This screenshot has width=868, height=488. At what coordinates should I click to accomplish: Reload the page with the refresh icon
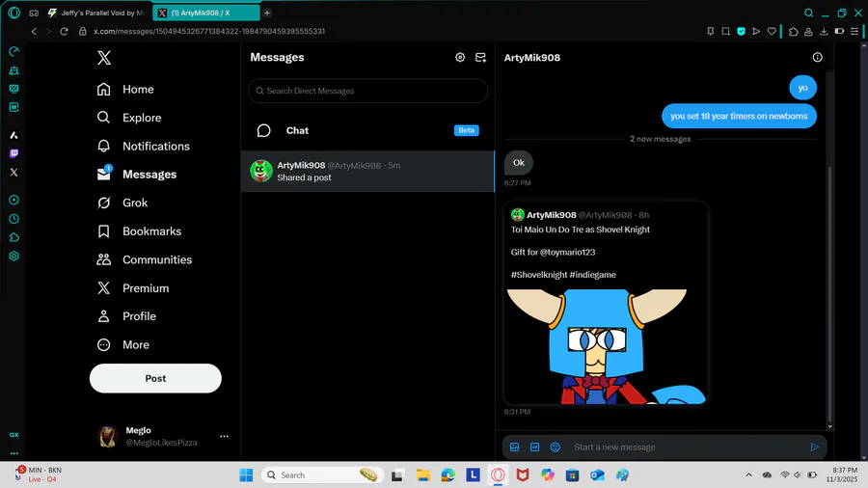point(65,32)
